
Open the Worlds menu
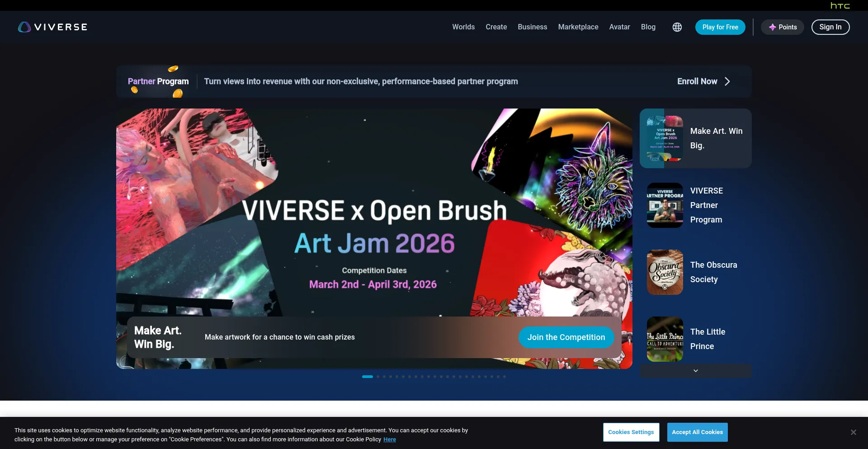click(x=463, y=27)
